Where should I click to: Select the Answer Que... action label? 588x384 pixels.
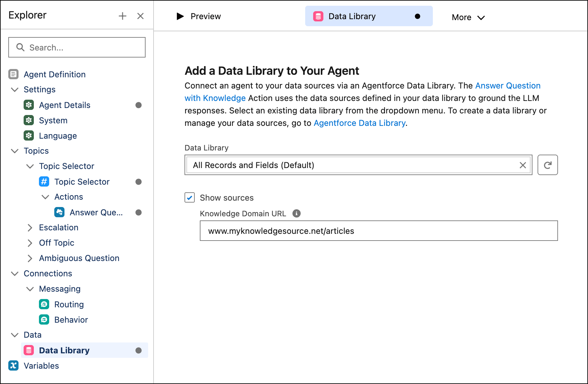point(96,212)
